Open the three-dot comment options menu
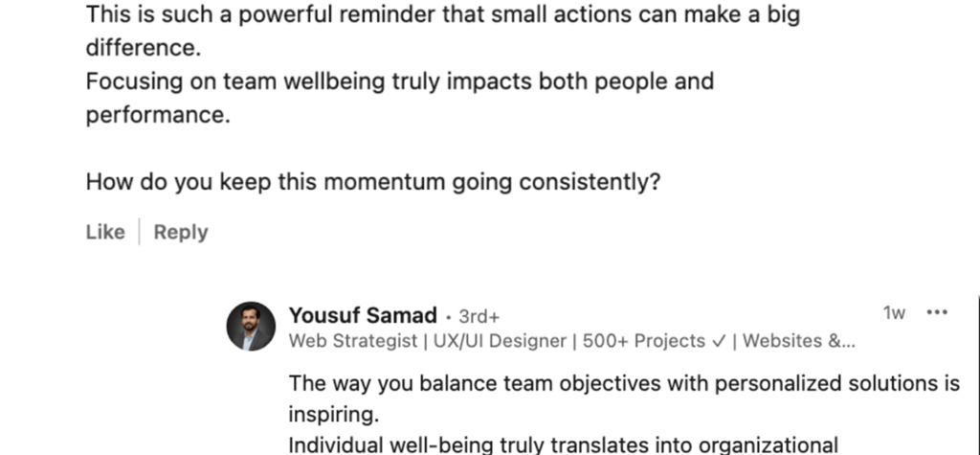Image resolution: width=980 pixels, height=455 pixels. click(938, 313)
